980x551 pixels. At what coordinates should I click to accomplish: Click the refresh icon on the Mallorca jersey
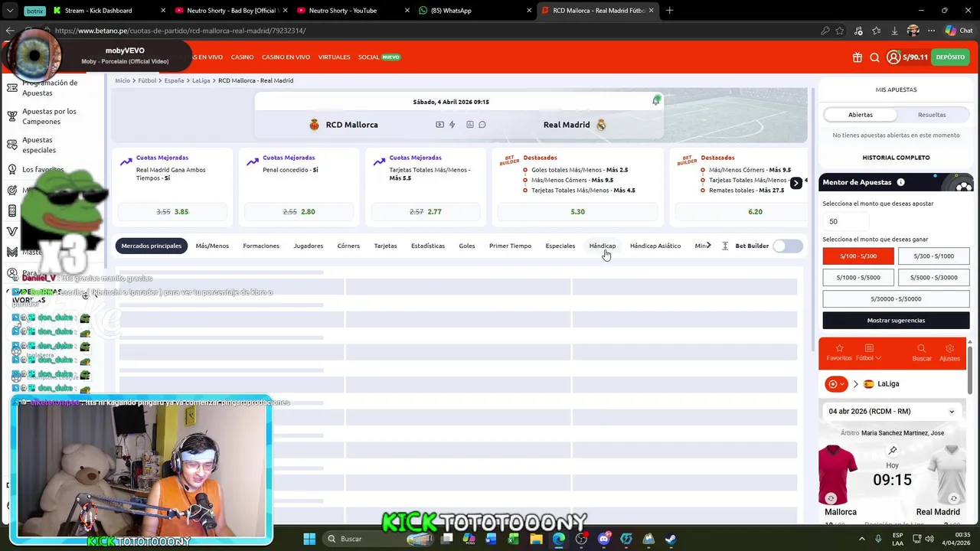pyautogui.click(x=831, y=498)
